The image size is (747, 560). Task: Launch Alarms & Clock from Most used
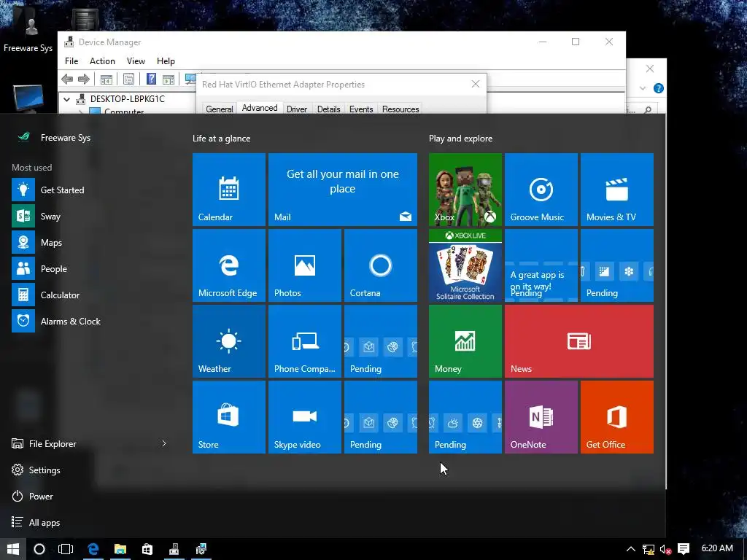click(70, 321)
